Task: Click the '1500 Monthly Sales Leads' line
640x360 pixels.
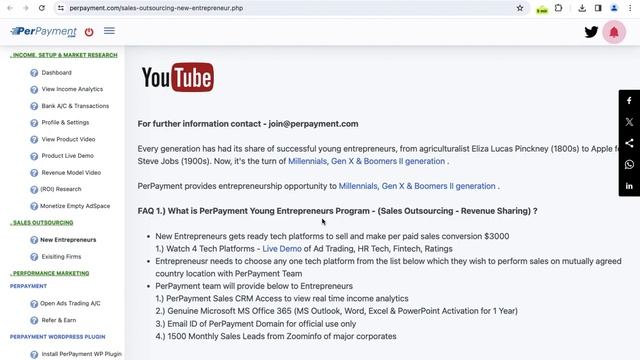Action: (276, 336)
